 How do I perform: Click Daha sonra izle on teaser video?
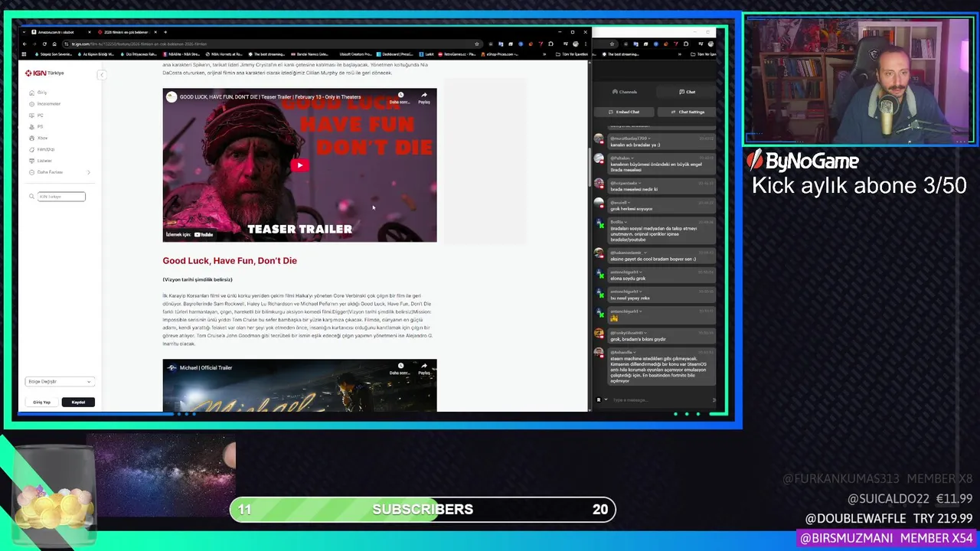[400, 98]
